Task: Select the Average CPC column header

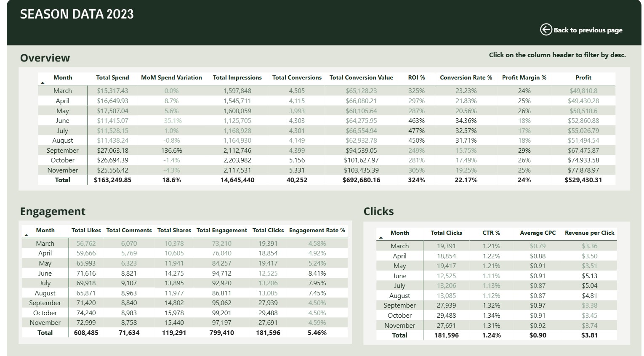Action: point(538,233)
